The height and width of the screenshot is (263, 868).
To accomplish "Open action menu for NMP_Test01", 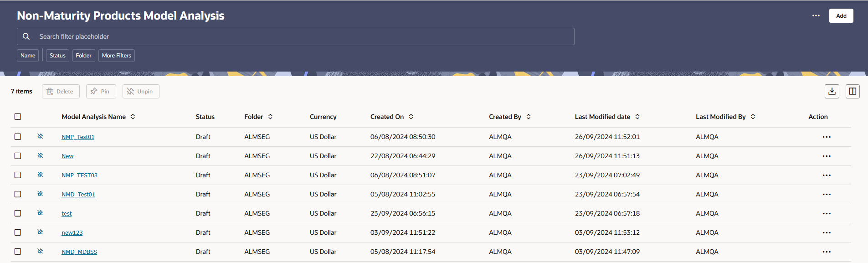I will click(827, 137).
